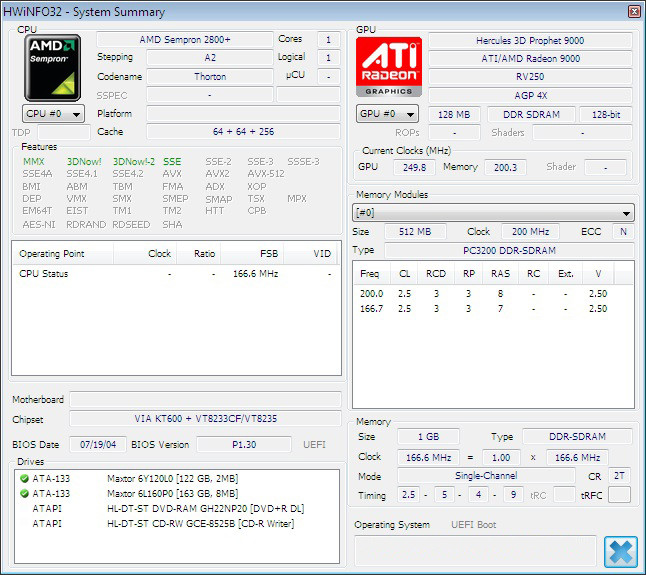Screen dimensions: 646x575
Task: Click the GPU clock 249.8 value
Action: coord(414,167)
